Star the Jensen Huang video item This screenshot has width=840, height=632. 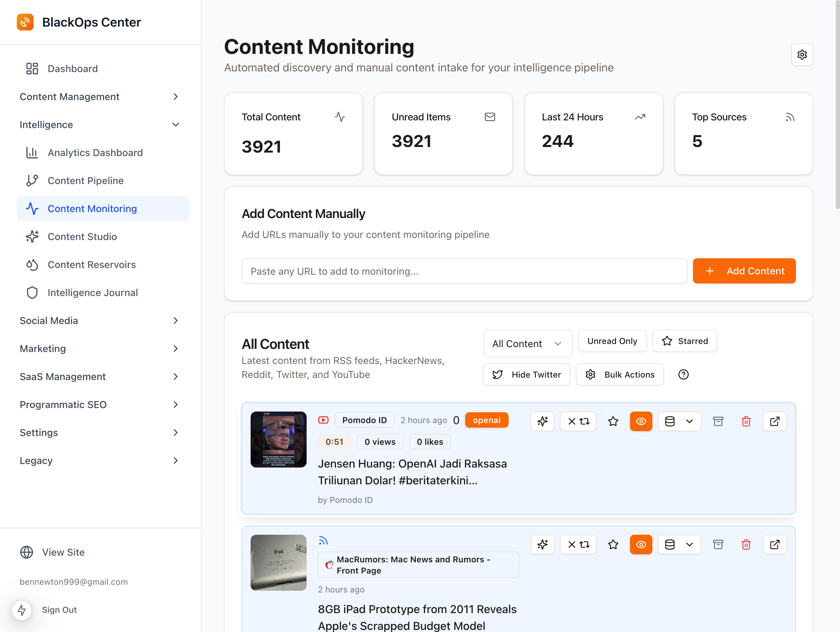[x=613, y=421]
